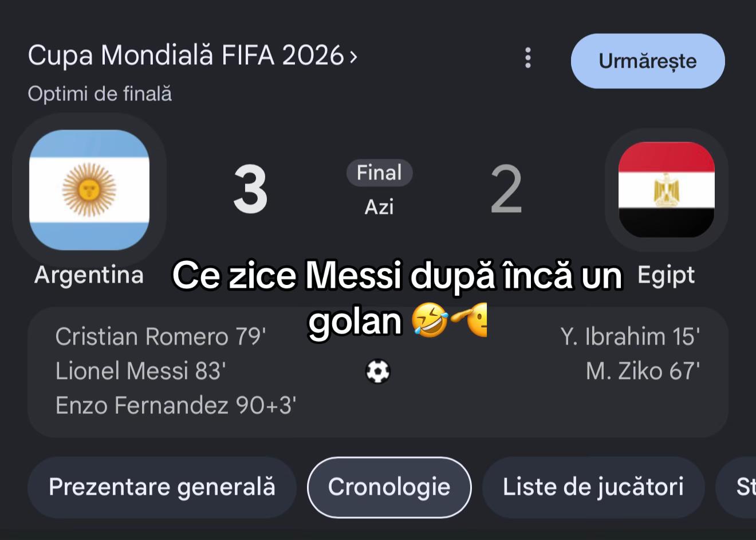Click the soccer ball goals icon

378,371
